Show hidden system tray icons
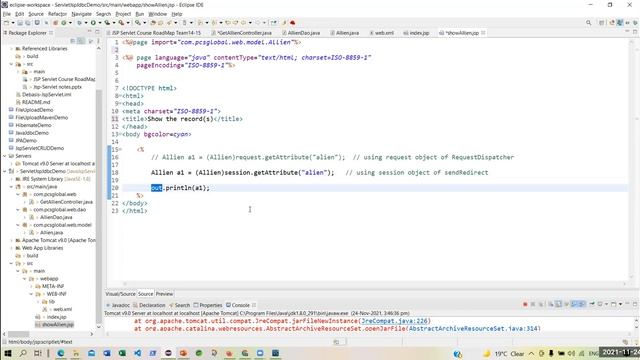 [x=531, y=353]
